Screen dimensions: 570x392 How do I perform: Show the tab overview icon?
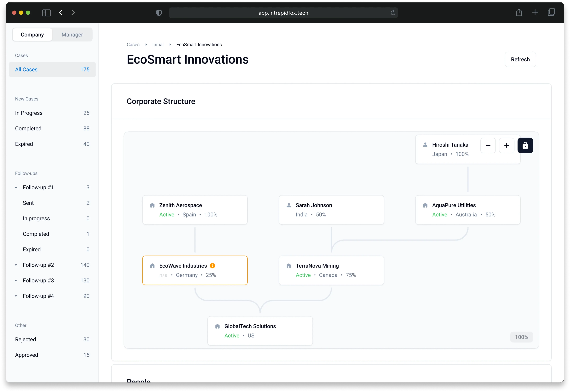pyautogui.click(x=551, y=12)
